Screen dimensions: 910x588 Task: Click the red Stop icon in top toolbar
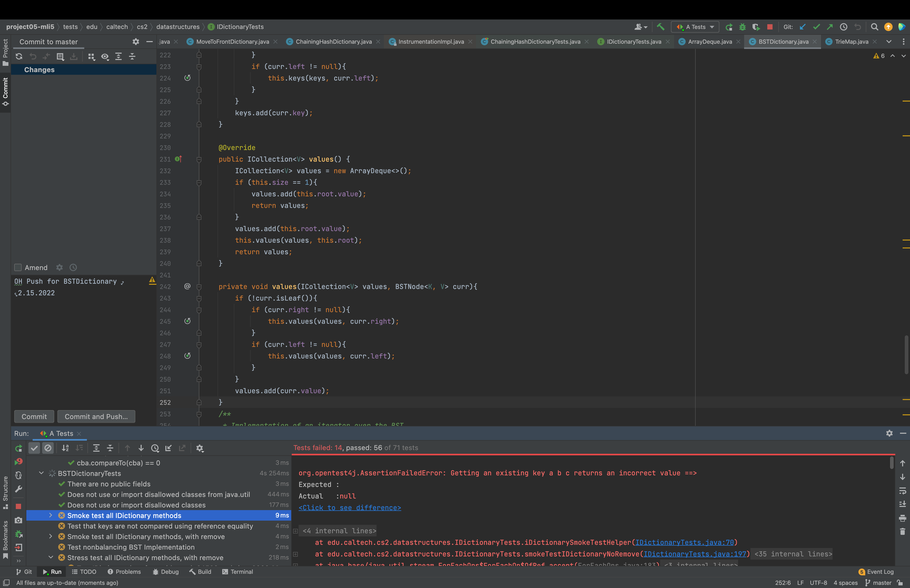[770, 27]
